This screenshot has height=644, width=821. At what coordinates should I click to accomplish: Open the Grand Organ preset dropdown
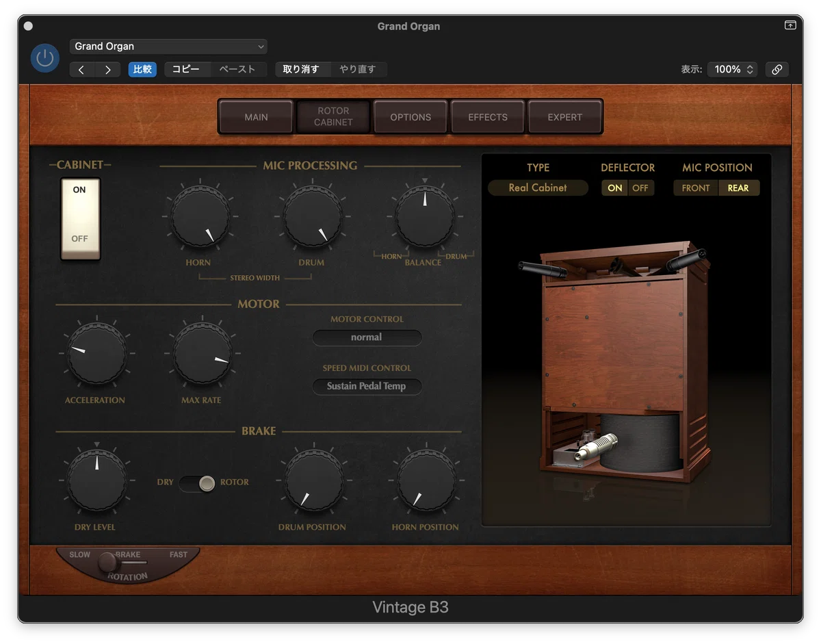(168, 47)
